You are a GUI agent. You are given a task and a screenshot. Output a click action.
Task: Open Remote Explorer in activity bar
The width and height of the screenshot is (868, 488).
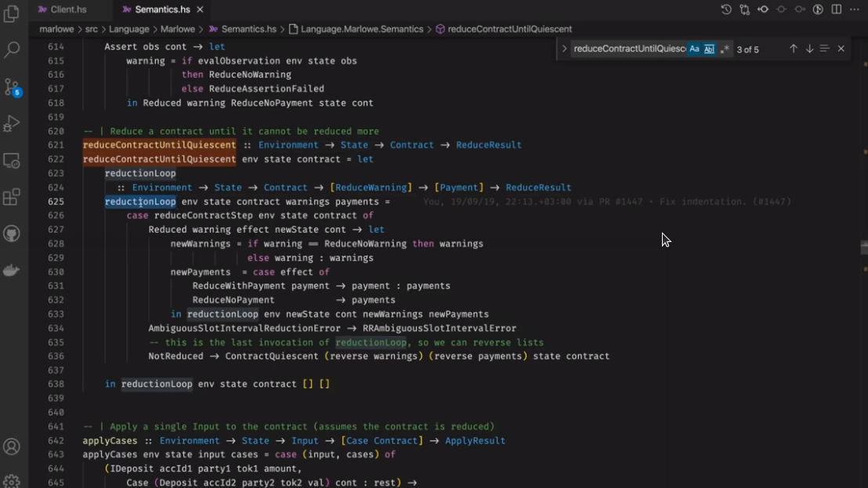point(12,161)
